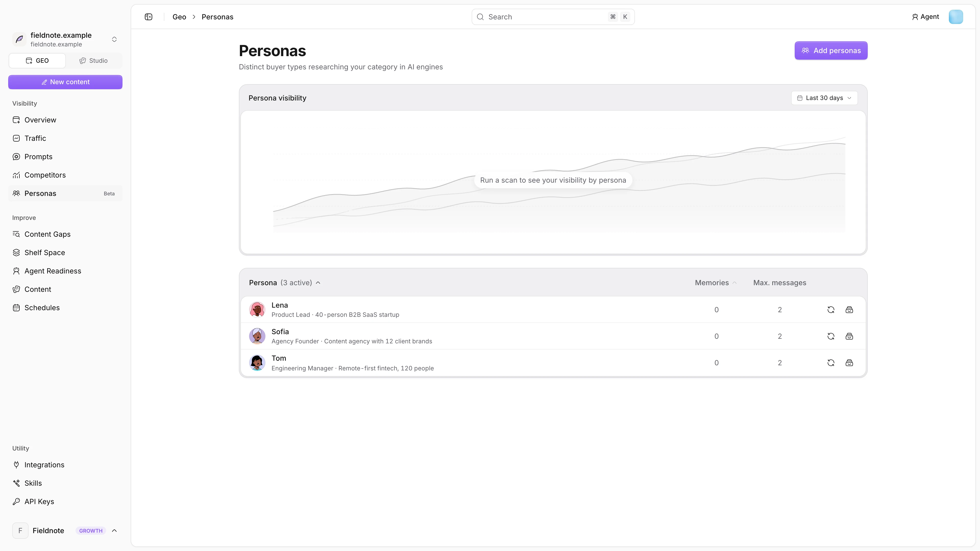Open Content under Improve
Screen dimensions: 980x551
pos(65,289)
